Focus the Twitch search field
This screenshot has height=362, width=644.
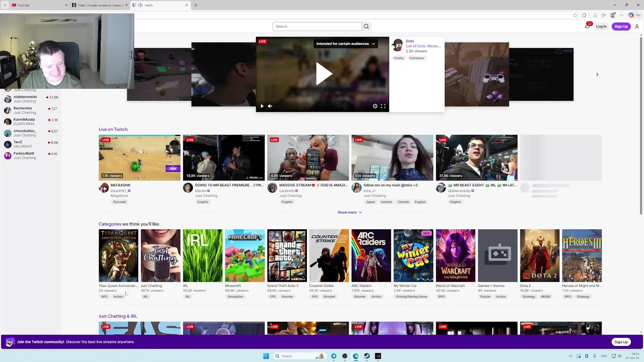click(317, 26)
